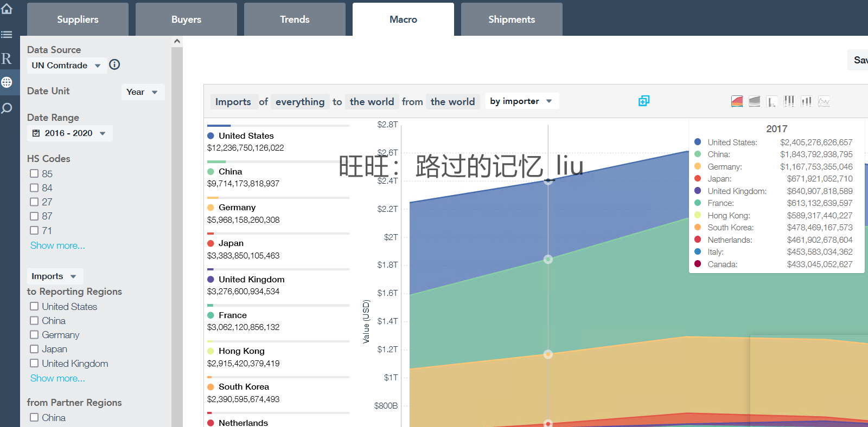Click the duplicate chart plus icon
The height and width of the screenshot is (427, 868).
point(644,101)
